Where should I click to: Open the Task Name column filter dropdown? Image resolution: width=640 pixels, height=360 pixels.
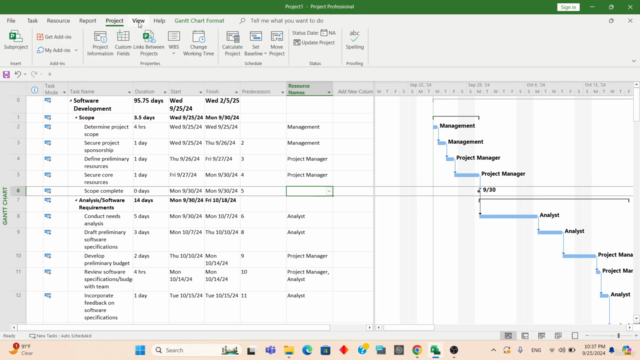click(x=129, y=92)
